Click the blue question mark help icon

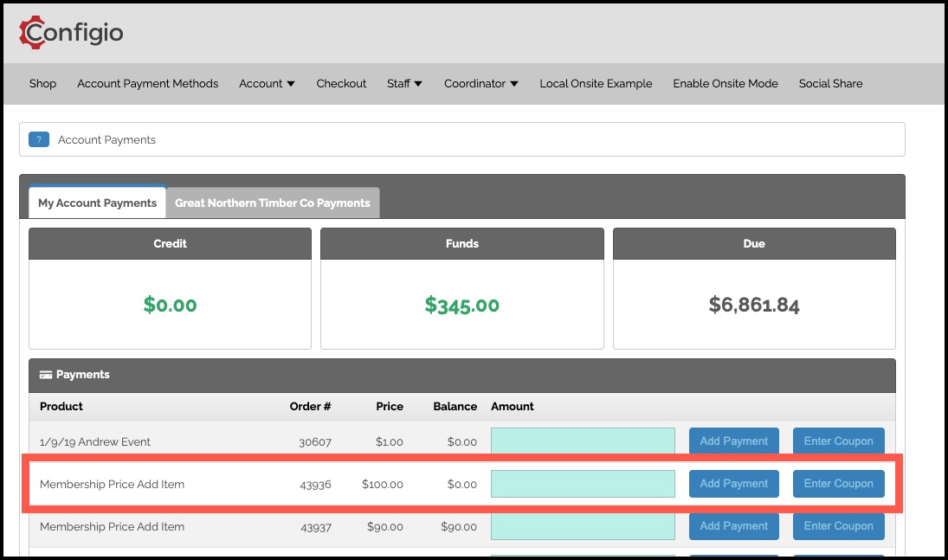39,139
